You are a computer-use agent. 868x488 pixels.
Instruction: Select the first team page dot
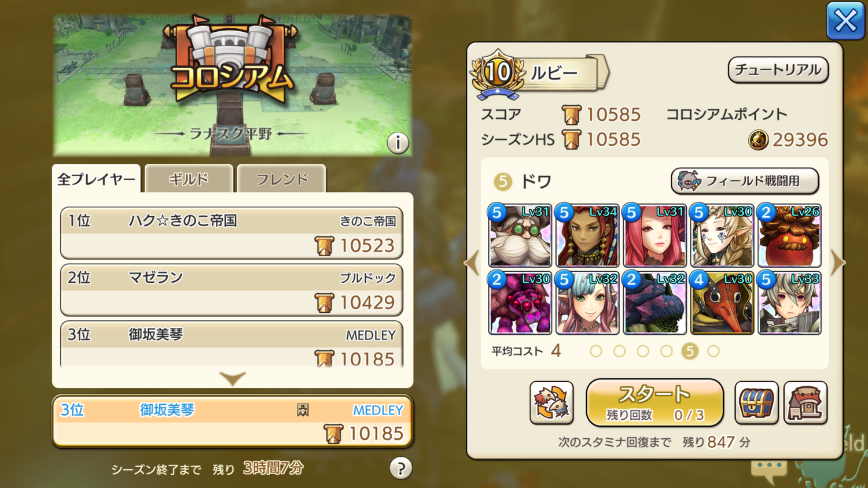tap(596, 351)
